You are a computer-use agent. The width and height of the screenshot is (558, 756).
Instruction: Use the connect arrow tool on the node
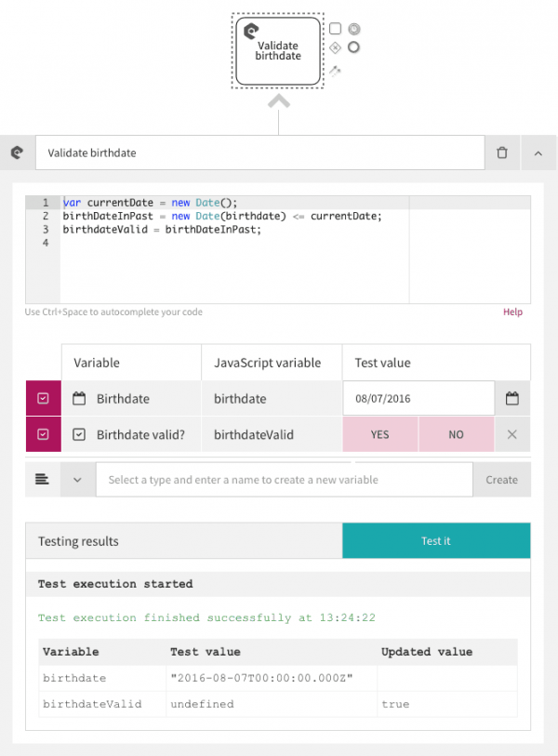[335, 69]
